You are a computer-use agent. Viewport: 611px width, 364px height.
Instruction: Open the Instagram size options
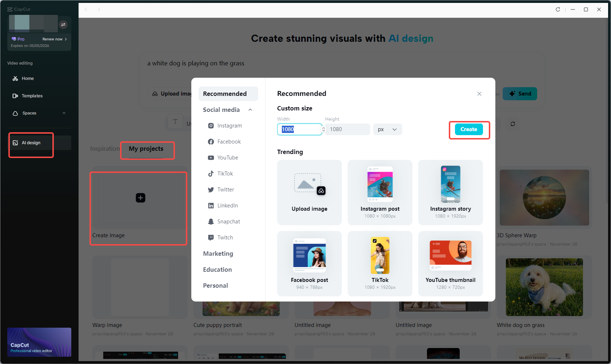click(x=229, y=125)
